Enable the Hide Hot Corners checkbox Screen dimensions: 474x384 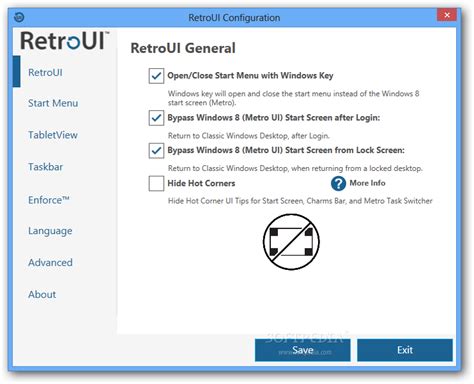pyautogui.click(x=156, y=183)
